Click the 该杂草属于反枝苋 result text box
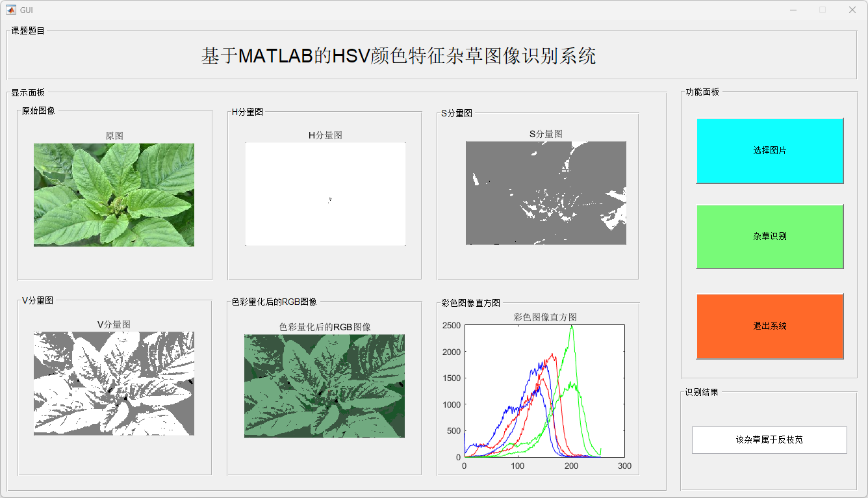 click(769, 440)
